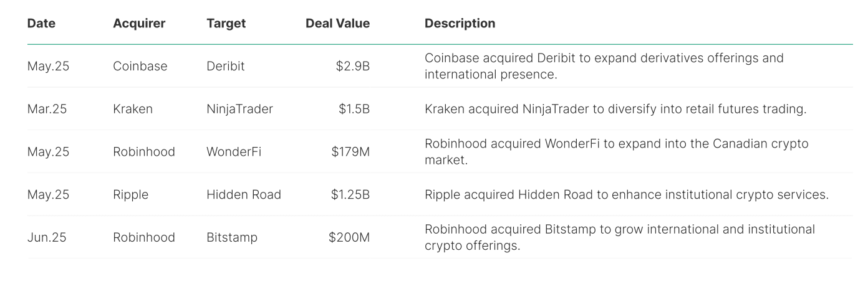Viewport: 868px width, 284px height.
Task: Click the $2.9B deal value
Action: click(x=353, y=66)
